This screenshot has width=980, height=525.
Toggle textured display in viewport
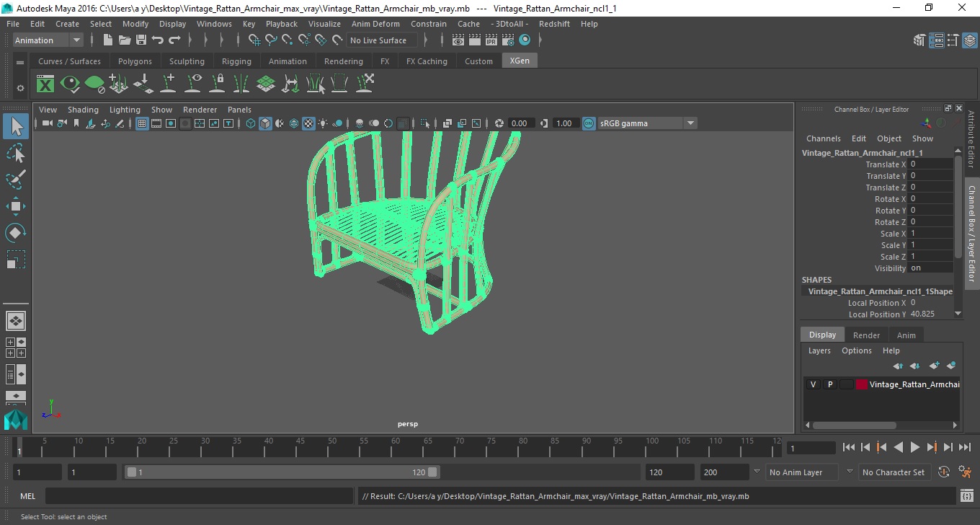[x=308, y=123]
